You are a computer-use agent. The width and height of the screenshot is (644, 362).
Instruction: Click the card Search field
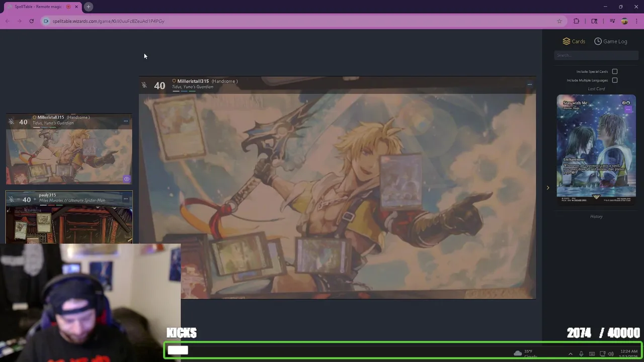[596, 55]
